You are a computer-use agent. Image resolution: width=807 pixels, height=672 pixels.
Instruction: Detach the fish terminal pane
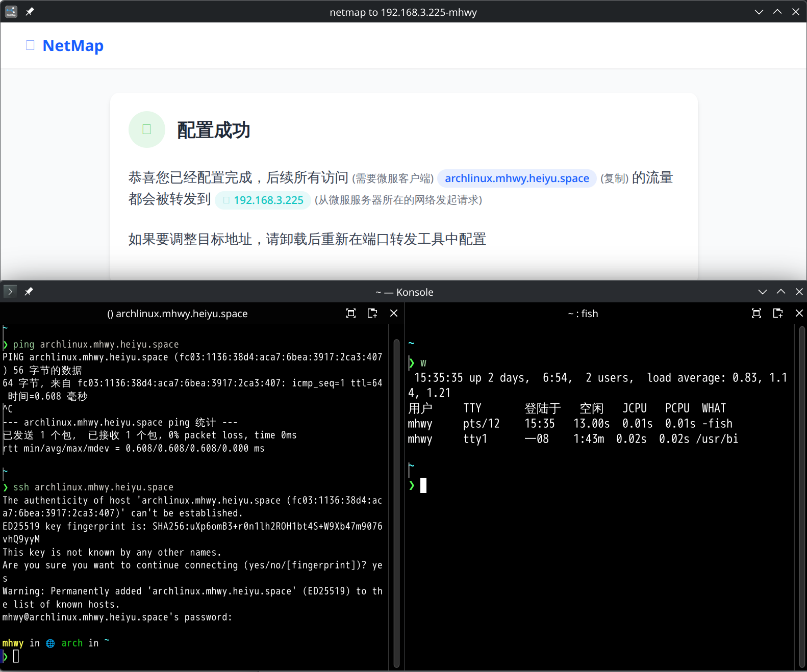778,313
